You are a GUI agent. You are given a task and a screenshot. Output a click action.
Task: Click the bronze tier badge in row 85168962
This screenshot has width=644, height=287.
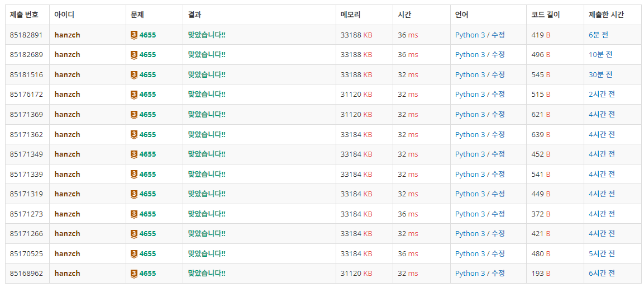pos(134,274)
